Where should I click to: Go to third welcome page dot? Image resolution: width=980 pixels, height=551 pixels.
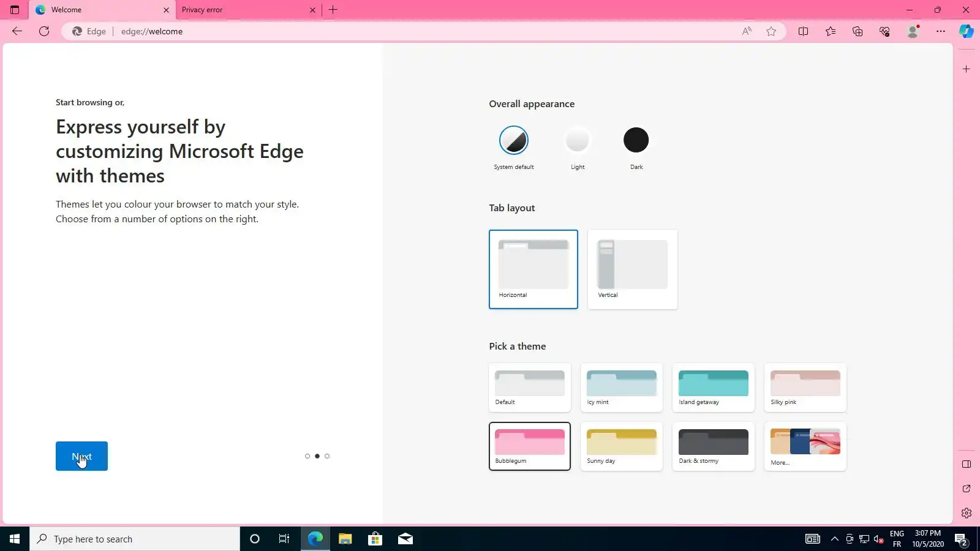(327, 456)
